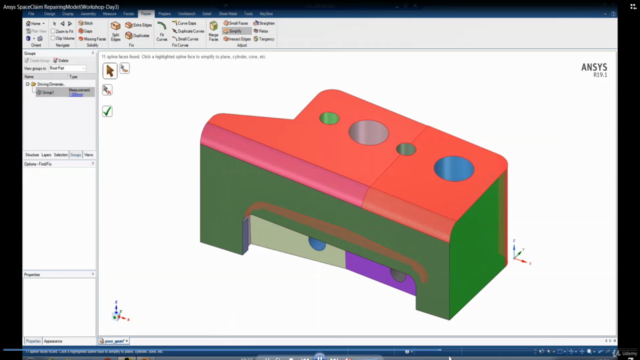Viewport: 640px width, 360px height.
Task: Select the Small Curves tool
Action: coord(185,39)
